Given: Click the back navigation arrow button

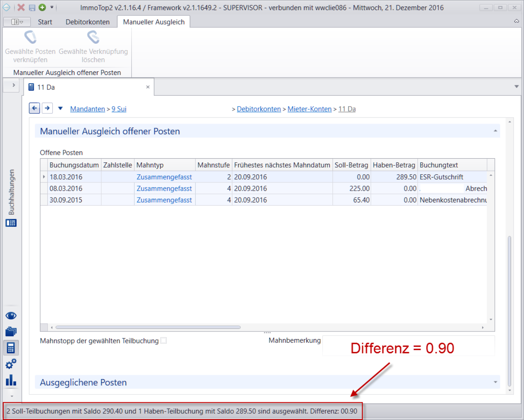Looking at the screenshot, I should click(34, 108).
